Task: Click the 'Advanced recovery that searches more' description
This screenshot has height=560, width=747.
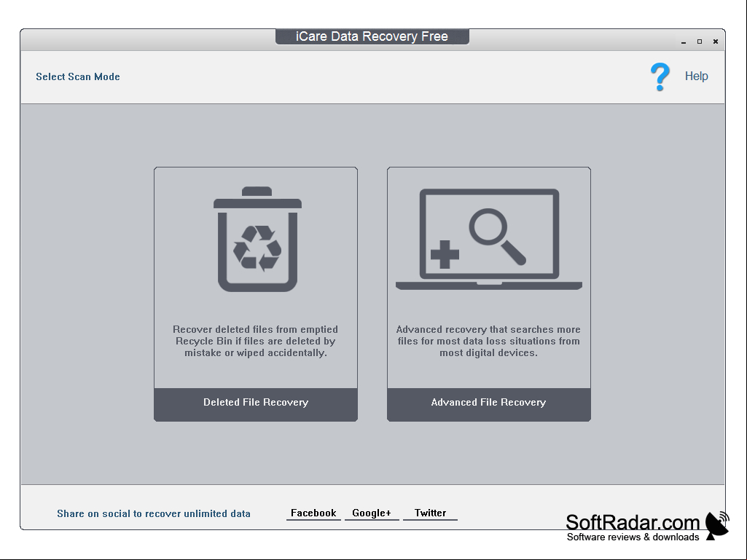Action: point(489,341)
